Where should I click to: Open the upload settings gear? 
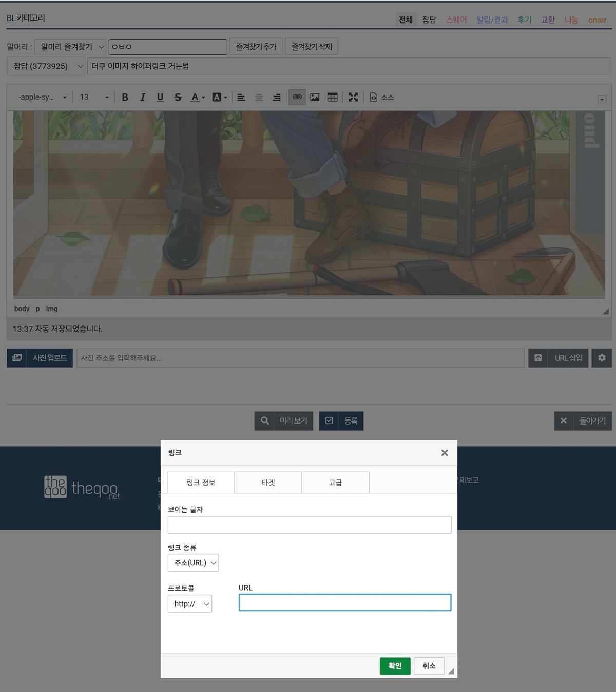point(602,358)
